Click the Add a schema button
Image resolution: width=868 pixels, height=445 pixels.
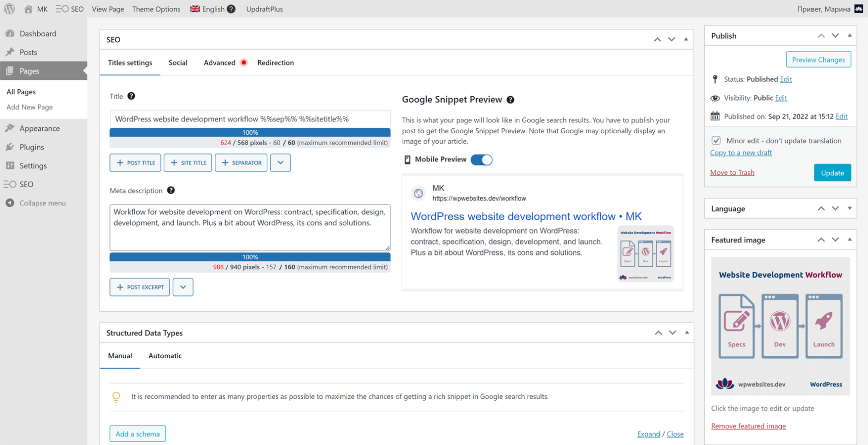coord(138,434)
